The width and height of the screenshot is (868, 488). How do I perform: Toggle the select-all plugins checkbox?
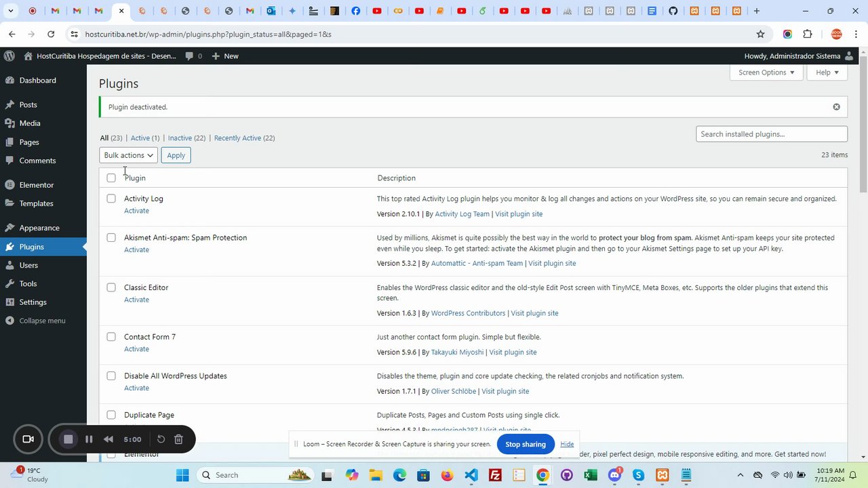(x=111, y=178)
